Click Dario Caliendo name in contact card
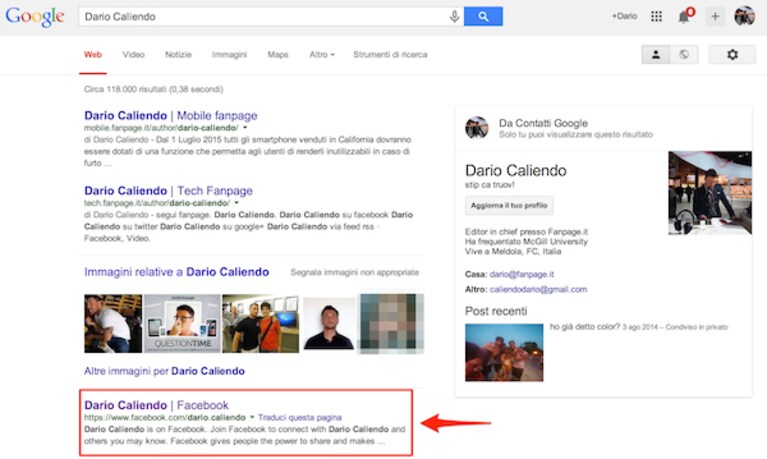767x459 pixels. click(x=516, y=170)
